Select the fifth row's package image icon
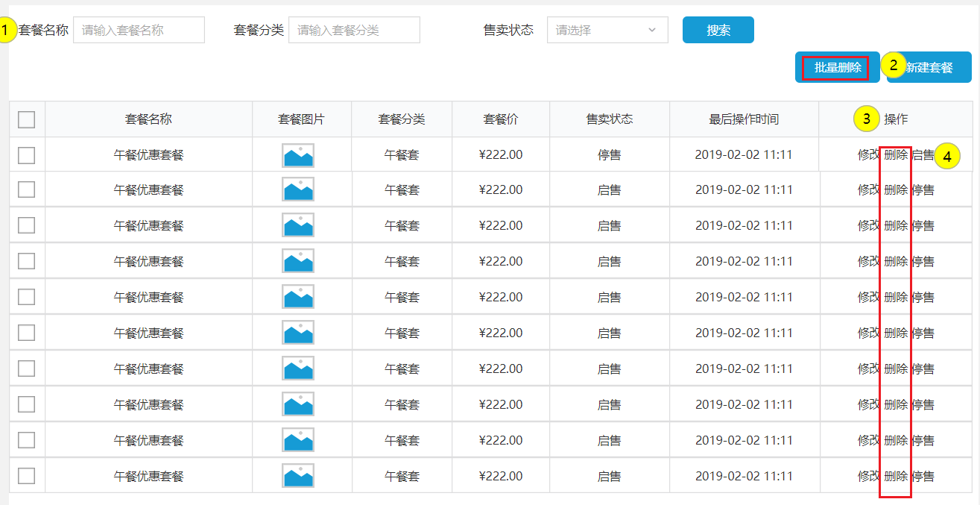Viewport: 980px width, 505px height. point(297,297)
